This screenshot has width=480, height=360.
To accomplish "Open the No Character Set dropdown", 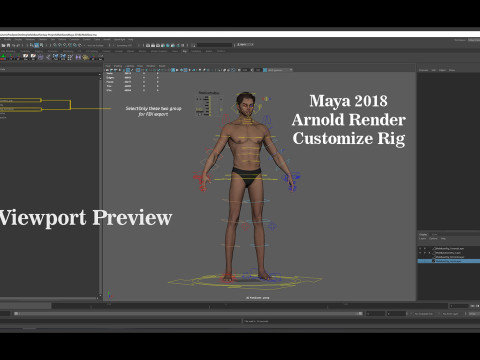I will tap(424, 314).
